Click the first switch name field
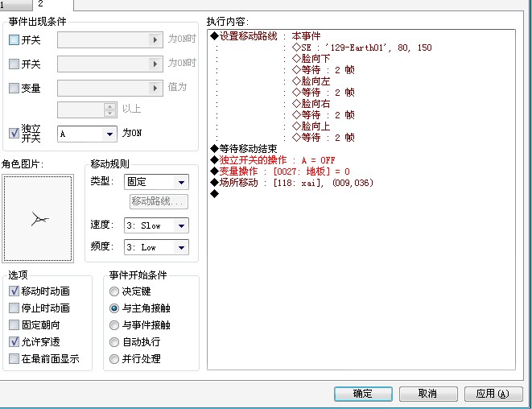Image resolution: width=532 pixels, height=409 pixels. point(104,40)
